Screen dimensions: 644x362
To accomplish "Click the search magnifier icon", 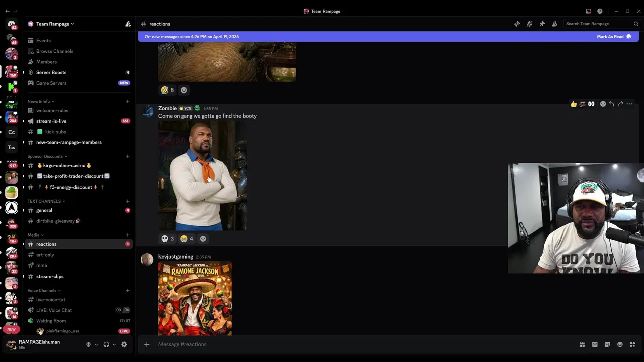I will [x=636, y=24].
